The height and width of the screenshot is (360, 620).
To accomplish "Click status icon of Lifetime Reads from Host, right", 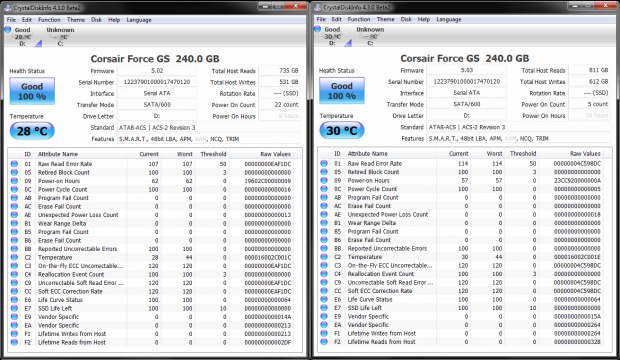I will (324, 342).
